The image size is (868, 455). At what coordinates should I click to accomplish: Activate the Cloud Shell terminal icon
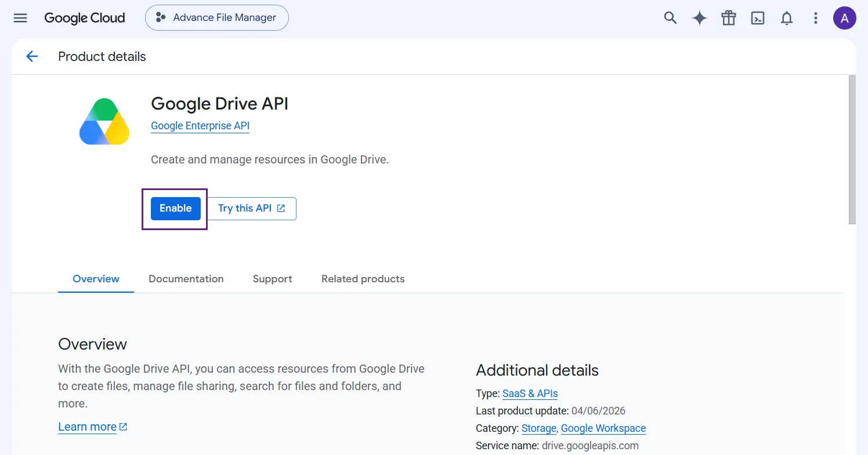(x=758, y=18)
